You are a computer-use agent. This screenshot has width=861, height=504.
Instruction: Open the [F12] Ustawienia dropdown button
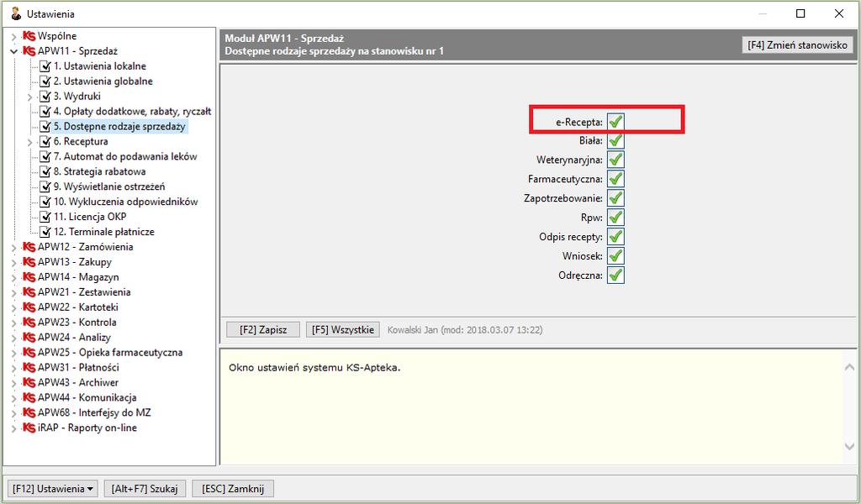(x=53, y=489)
